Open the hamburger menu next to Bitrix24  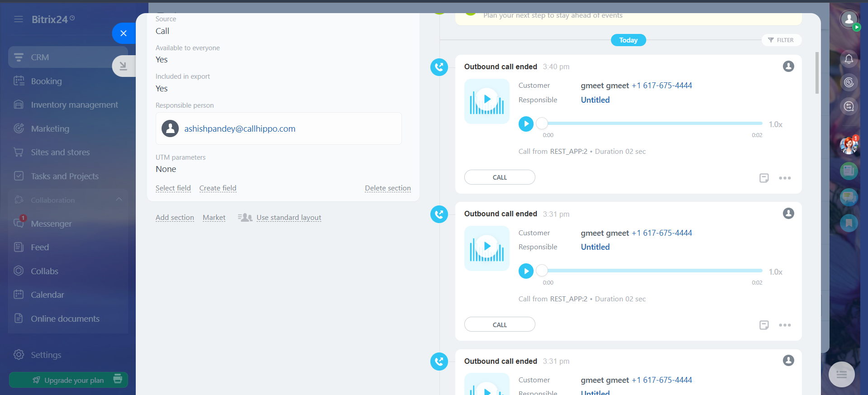19,19
